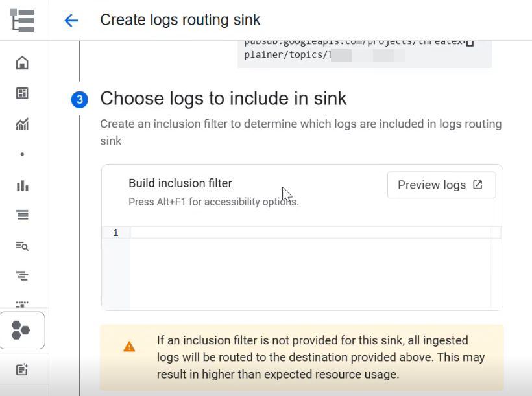Click the Logging product icon at top-left
Image resolution: width=532 pixels, height=396 pixels.
(22, 20)
